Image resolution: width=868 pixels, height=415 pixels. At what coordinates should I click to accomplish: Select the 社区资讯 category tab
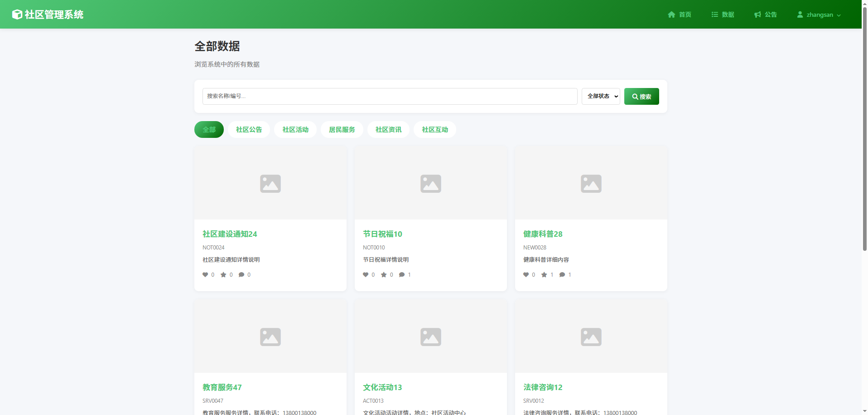click(388, 130)
